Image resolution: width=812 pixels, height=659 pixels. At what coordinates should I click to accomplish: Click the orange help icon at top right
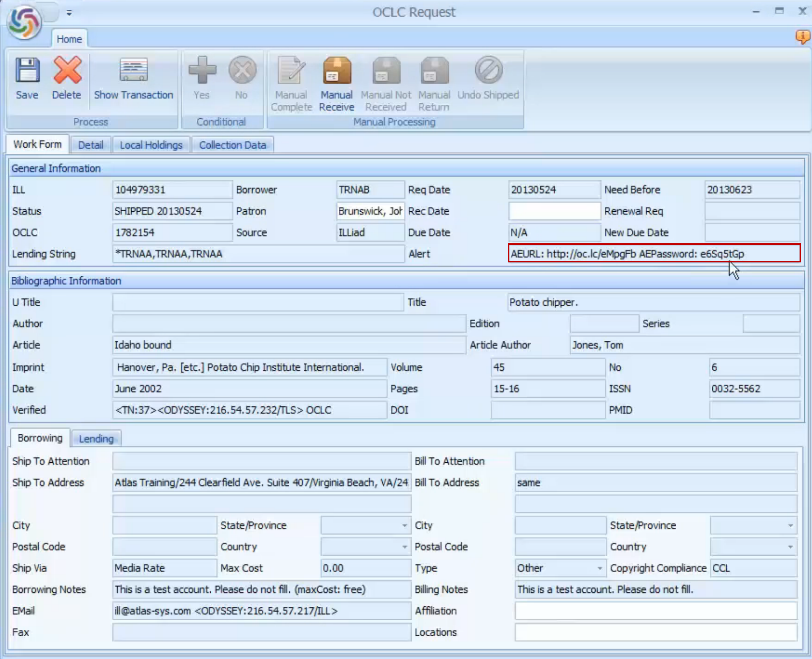pos(802,37)
